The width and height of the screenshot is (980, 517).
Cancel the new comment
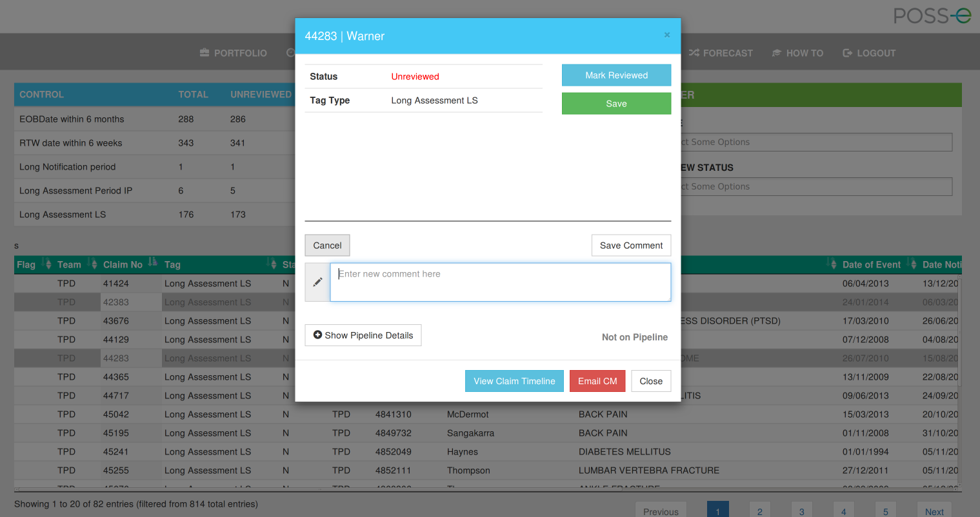327,246
